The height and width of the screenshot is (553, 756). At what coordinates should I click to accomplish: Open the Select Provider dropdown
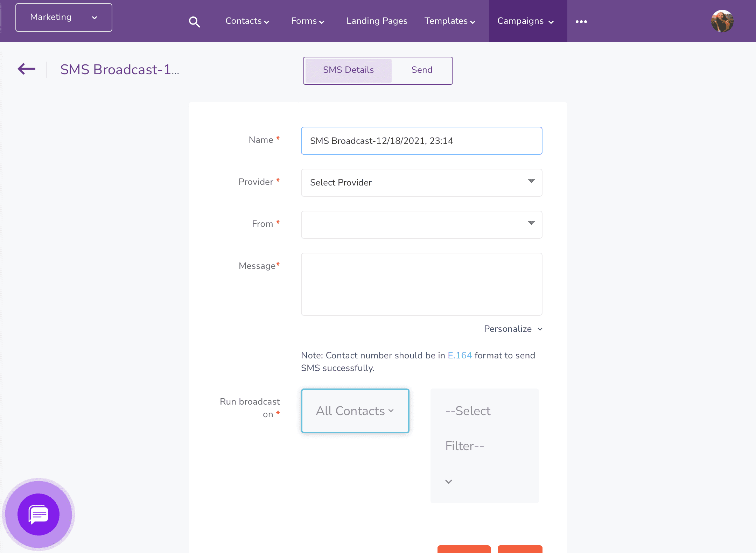point(421,183)
